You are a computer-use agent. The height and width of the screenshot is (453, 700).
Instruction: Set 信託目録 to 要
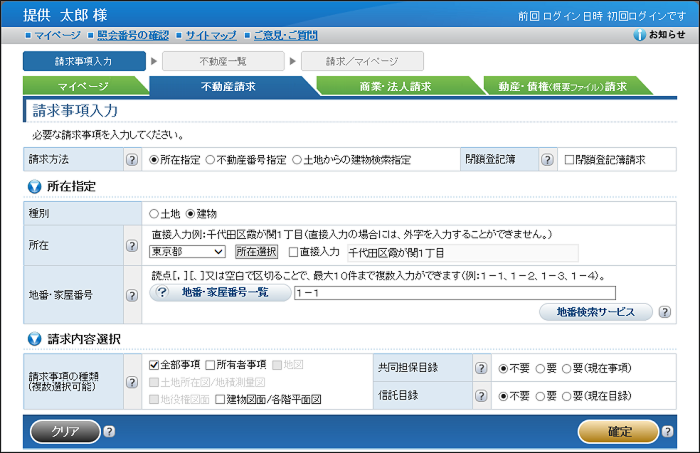(x=540, y=396)
